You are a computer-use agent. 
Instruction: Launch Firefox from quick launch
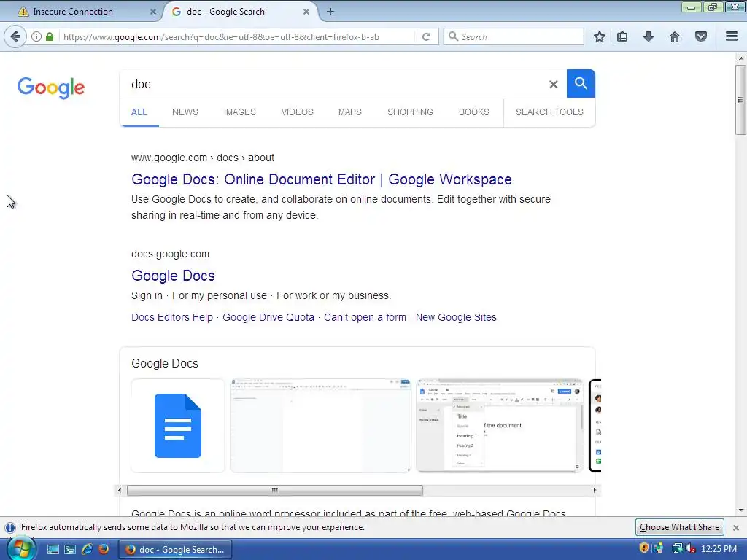pos(104,549)
